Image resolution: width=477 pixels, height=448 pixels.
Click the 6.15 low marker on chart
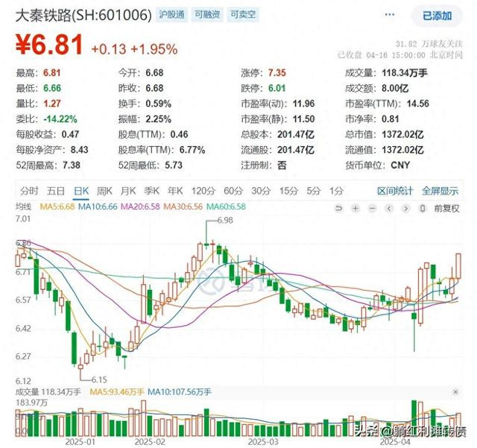tap(99, 379)
